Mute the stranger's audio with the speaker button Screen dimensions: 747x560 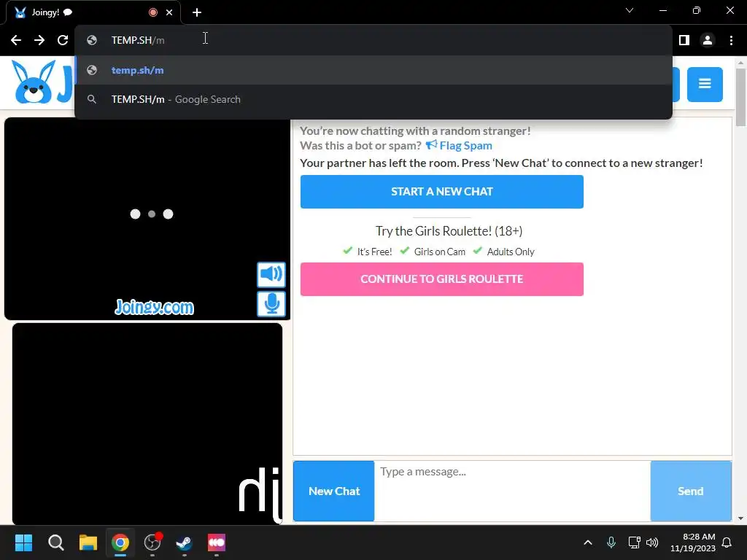point(271,274)
